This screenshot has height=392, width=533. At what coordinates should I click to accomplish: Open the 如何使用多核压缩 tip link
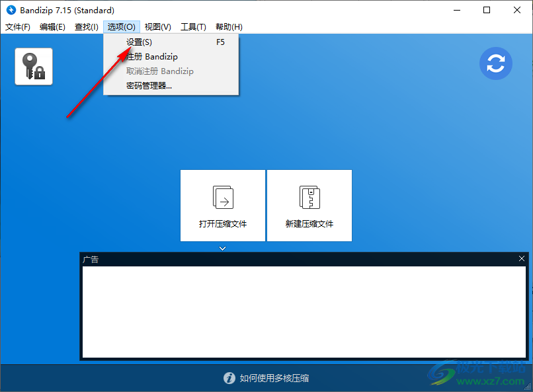pos(274,378)
